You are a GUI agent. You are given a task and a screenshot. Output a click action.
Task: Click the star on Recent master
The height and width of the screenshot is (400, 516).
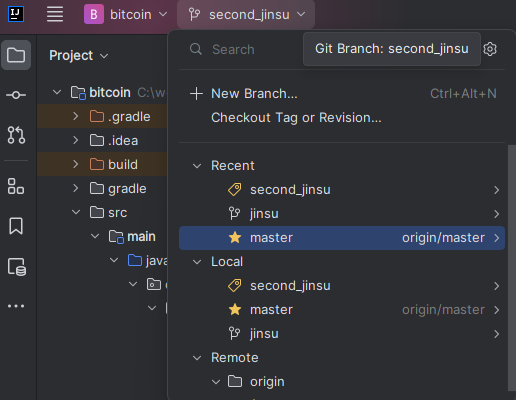(x=235, y=237)
